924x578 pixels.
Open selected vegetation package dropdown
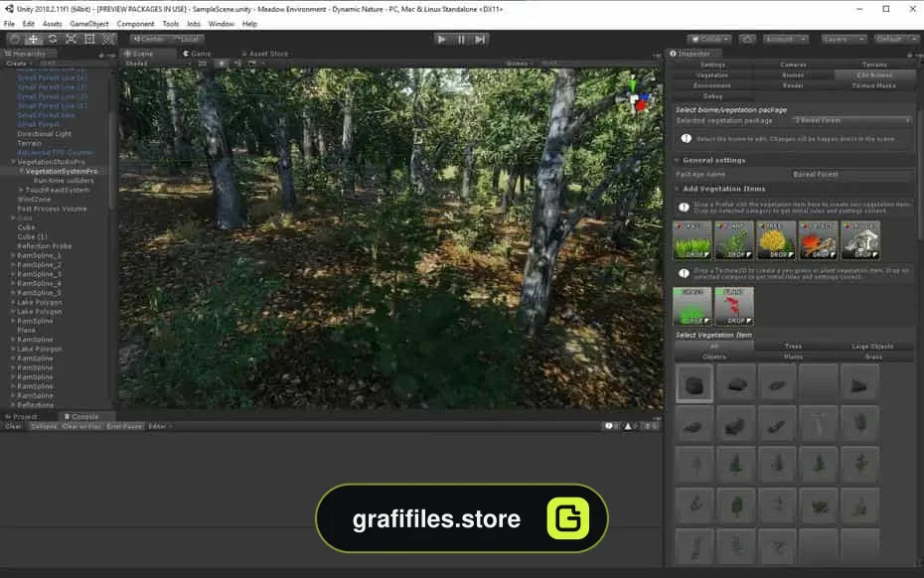851,120
